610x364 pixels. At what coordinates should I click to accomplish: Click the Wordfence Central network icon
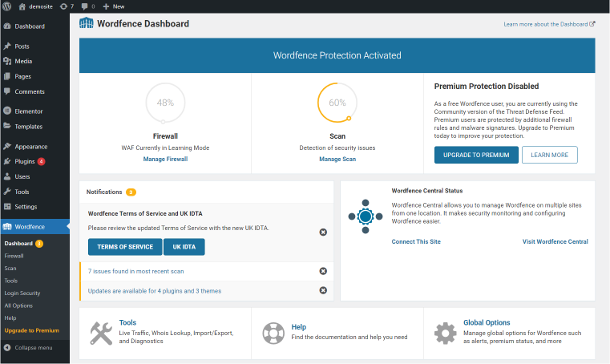366,216
